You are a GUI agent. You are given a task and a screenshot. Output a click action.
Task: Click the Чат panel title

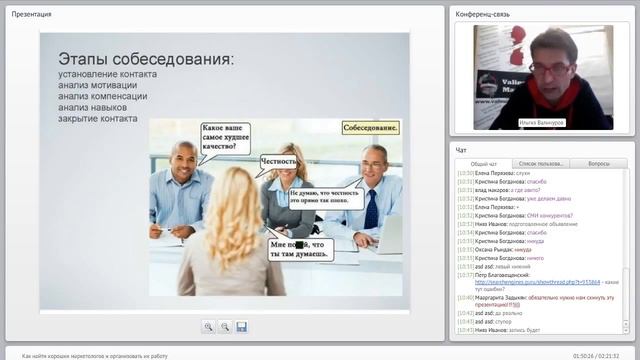click(x=461, y=150)
